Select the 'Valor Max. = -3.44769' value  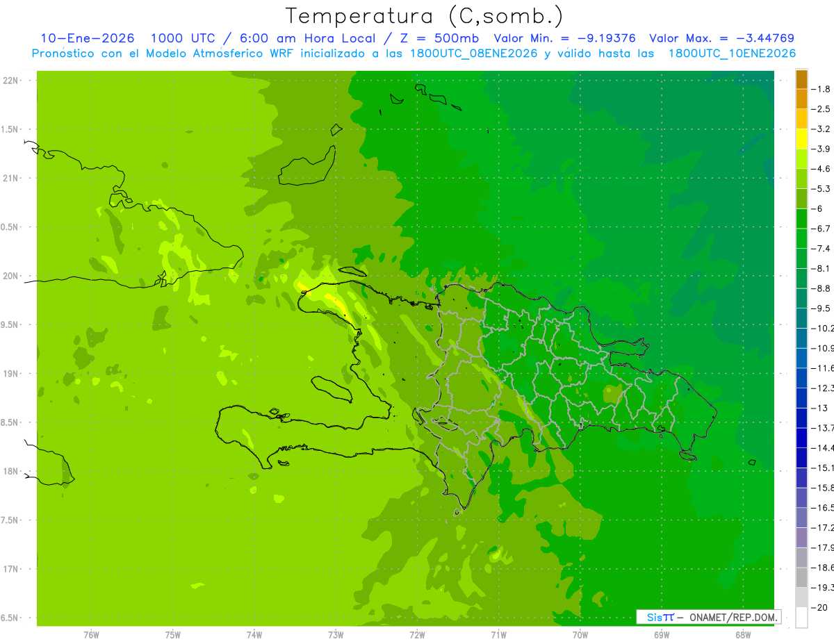[721, 38]
